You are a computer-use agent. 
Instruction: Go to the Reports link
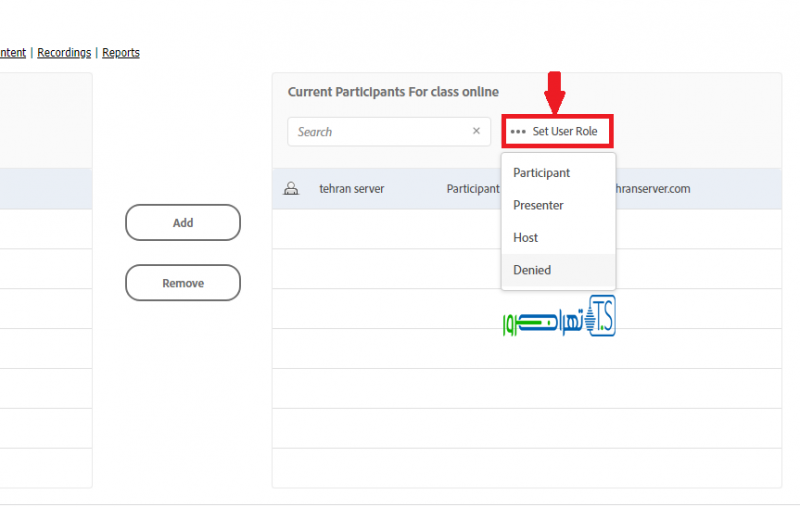[121, 53]
